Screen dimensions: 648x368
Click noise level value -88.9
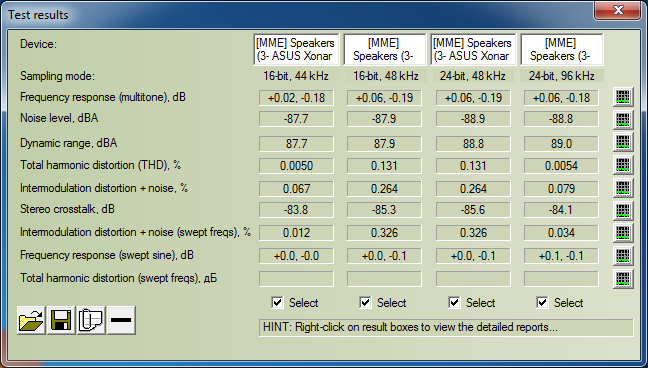tap(473, 119)
